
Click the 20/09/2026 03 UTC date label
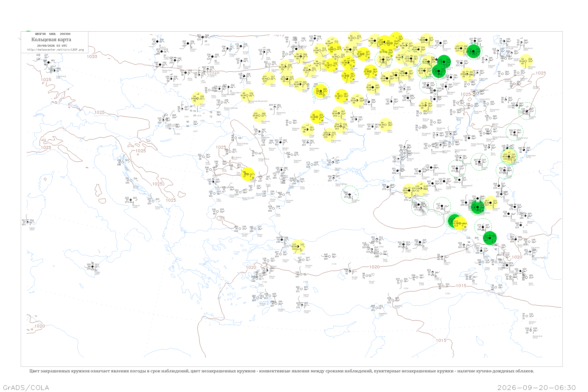[x=52, y=46]
